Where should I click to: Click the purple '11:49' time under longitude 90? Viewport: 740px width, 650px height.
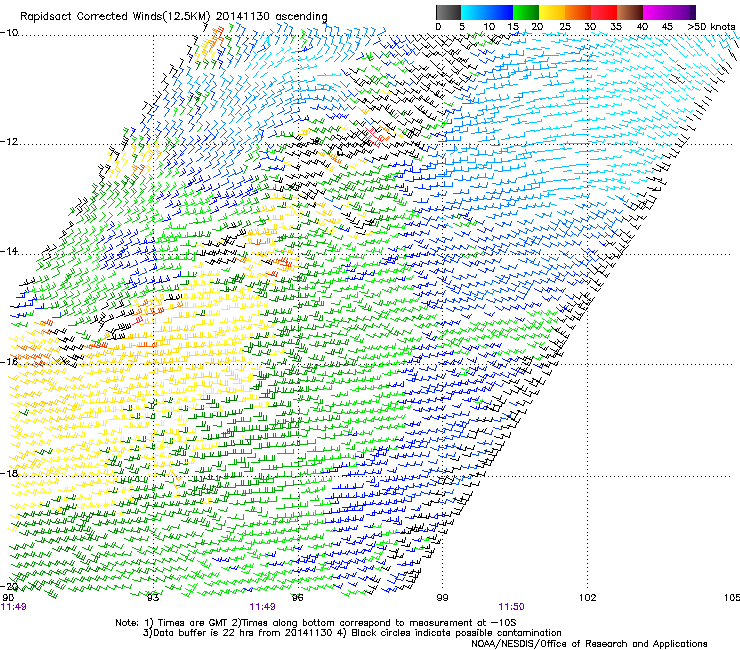(14, 607)
